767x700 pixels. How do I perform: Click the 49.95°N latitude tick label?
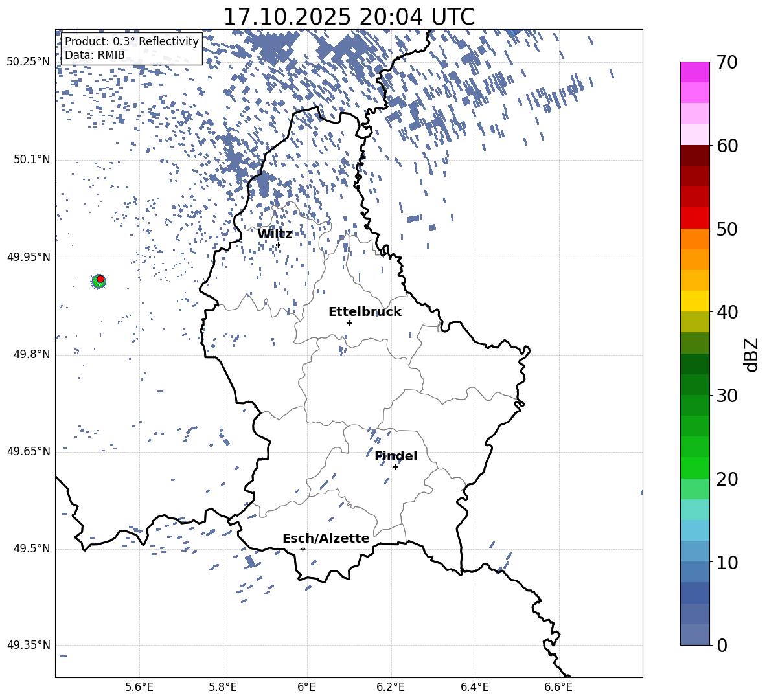tap(29, 257)
